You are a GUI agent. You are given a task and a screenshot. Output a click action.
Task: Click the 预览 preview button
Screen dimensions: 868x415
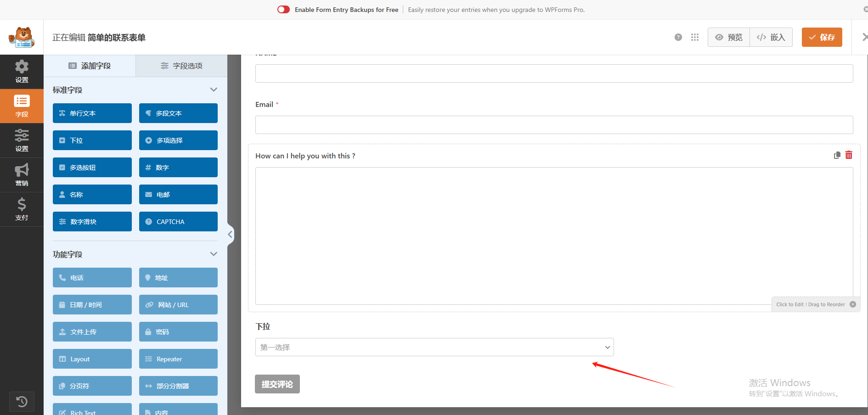[x=729, y=37]
